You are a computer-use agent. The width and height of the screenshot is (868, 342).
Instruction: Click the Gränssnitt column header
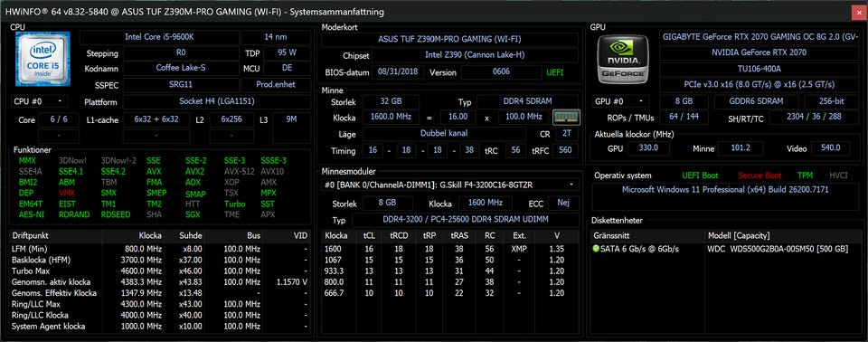point(647,235)
